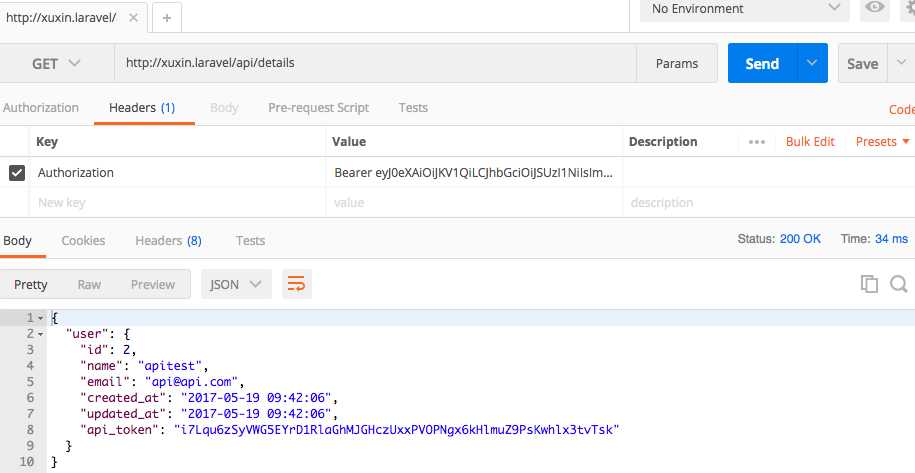Click the Bulk Edit link
This screenshot has height=473, width=915.
point(810,142)
